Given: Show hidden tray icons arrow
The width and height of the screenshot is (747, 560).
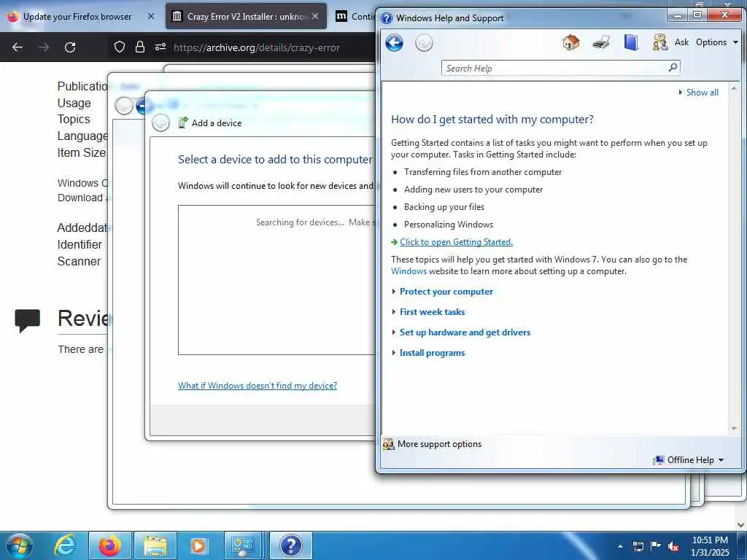Looking at the screenshot, I should click(620, 546).
